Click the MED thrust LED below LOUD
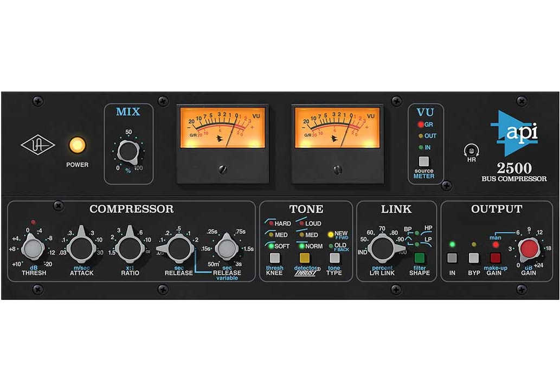The image size is (560, 392). 302,234
